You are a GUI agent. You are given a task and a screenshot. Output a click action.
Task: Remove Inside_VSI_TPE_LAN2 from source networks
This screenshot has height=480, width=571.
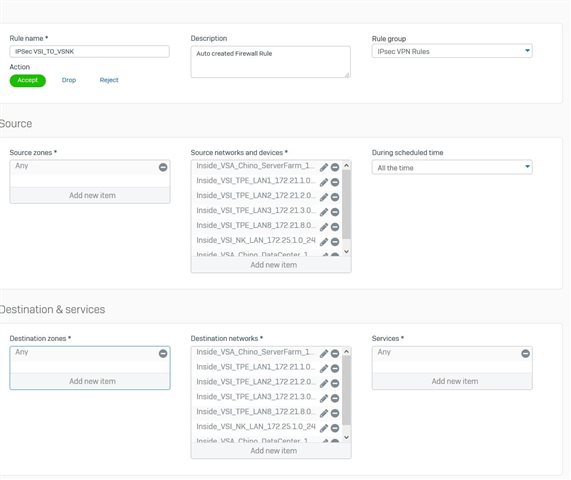pyautogui.click(x=335, y=197)
